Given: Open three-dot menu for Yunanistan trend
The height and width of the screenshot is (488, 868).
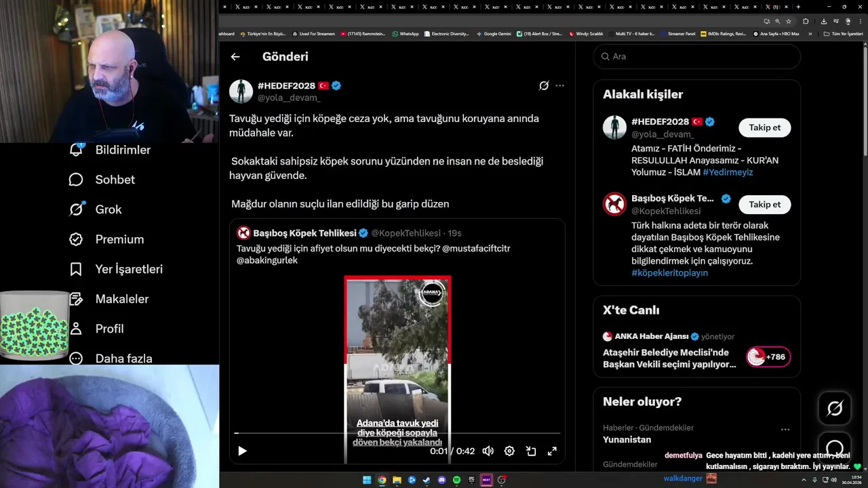Looking at the screenshot, I should click(x=785, y=429).
